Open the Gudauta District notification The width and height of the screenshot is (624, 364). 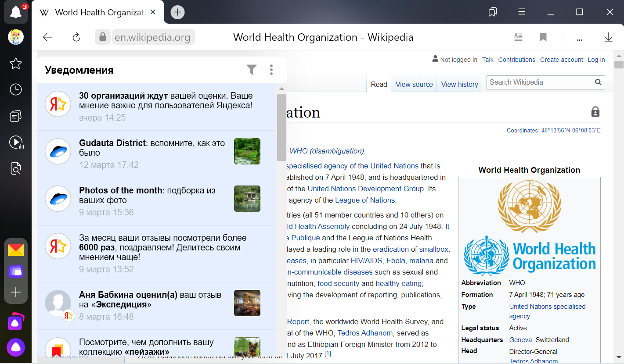157,154
